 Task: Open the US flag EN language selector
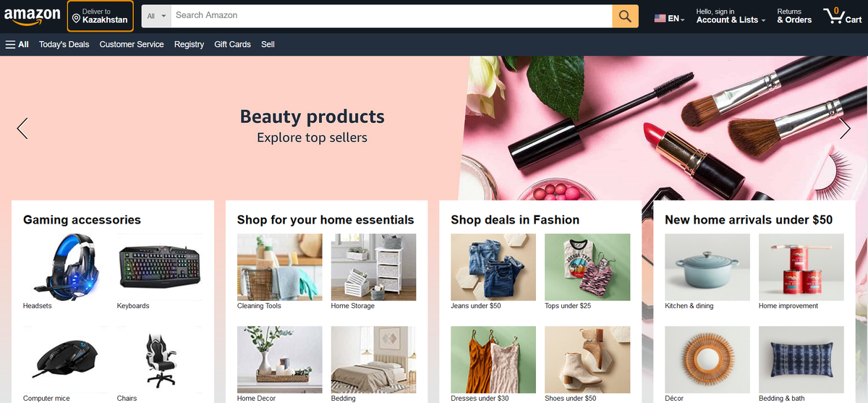pyautogui.click(x=669, y=19)
